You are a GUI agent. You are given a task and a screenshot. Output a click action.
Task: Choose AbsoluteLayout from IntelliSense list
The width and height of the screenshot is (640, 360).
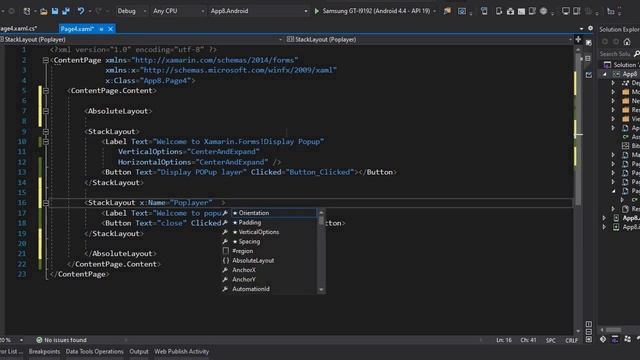click(x=269, y=260)
